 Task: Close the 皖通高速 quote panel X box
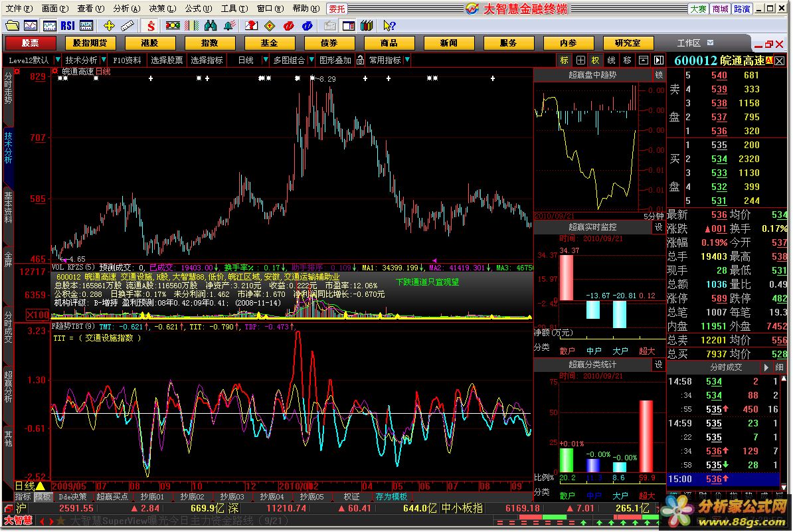(x=780, y=60)
